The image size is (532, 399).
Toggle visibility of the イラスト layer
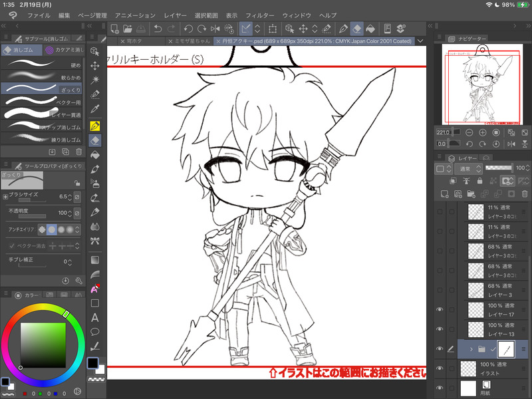tap(440, 368)
